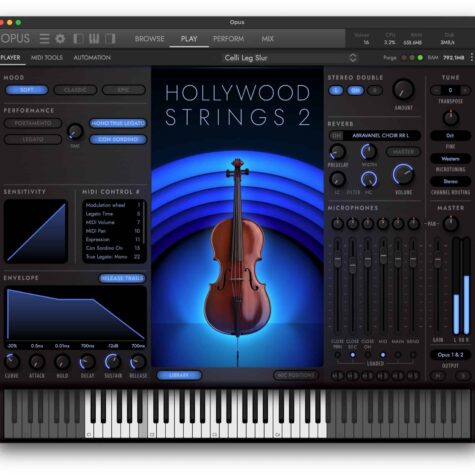Click the Master solo S button

463,376
